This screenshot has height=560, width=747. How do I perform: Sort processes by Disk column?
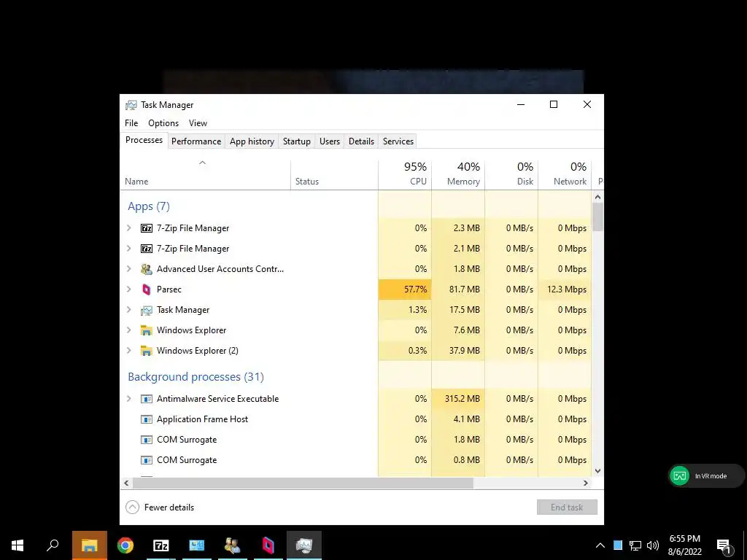click(511, 174)
